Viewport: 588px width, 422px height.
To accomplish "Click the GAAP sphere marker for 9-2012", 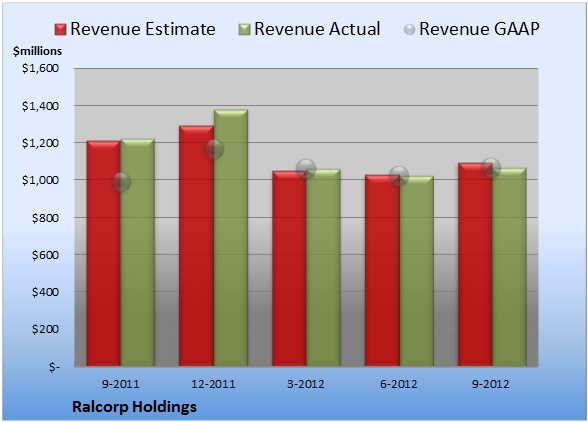I will pos(491,167).
